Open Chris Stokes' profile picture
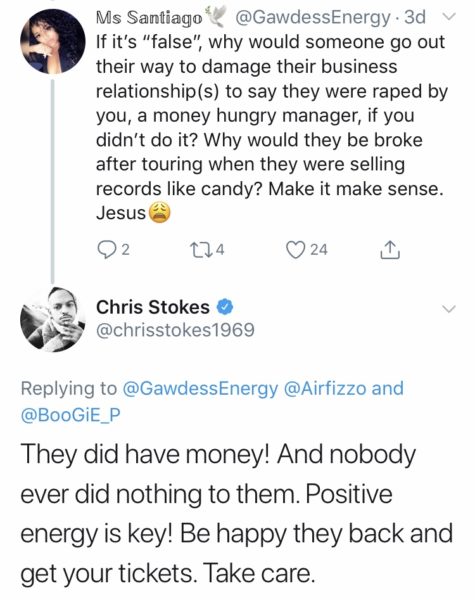Screen dimensions: 475x600 tap(53, 319)
